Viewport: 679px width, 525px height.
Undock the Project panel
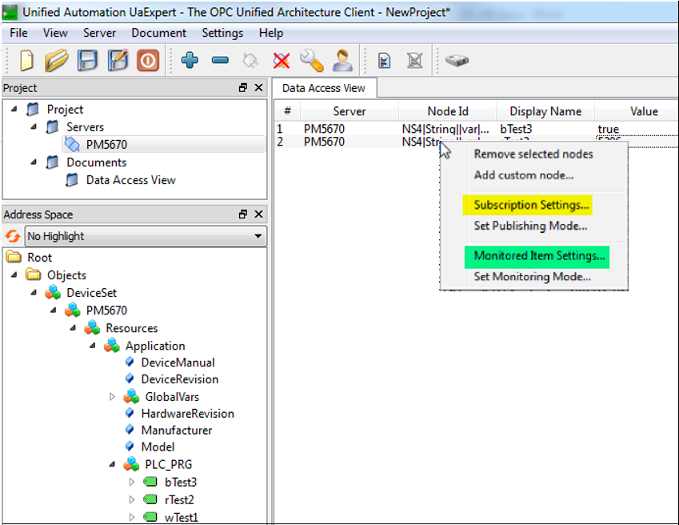point(243,88)
